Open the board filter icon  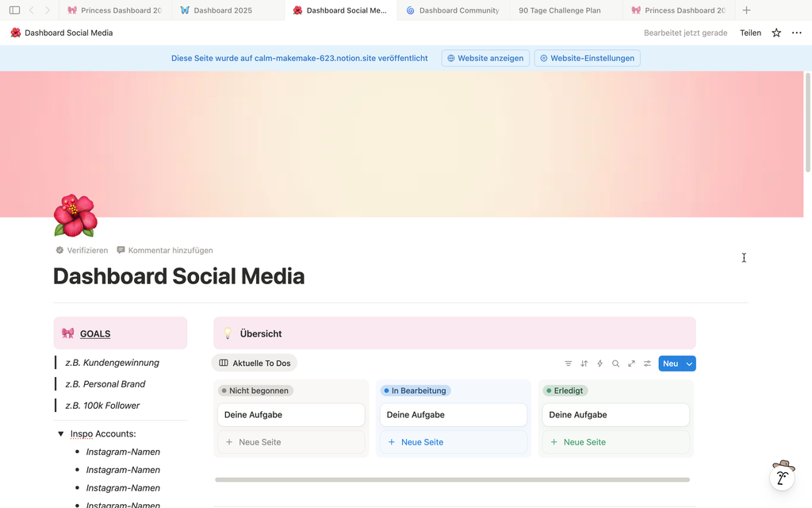(x=569, y=364)
